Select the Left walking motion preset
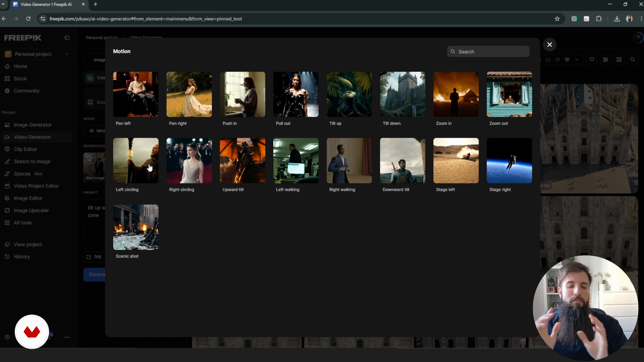The height and width of the screenshot is (362, 644). pyautogui.click(x=296, y=161)
